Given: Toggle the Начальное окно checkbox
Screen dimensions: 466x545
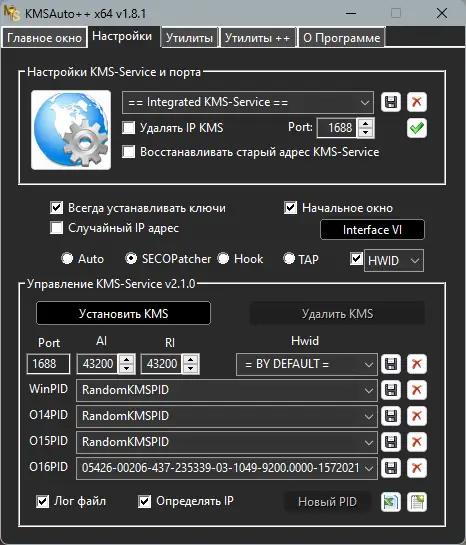Looking at the screenshot, I should coord(291,208).
